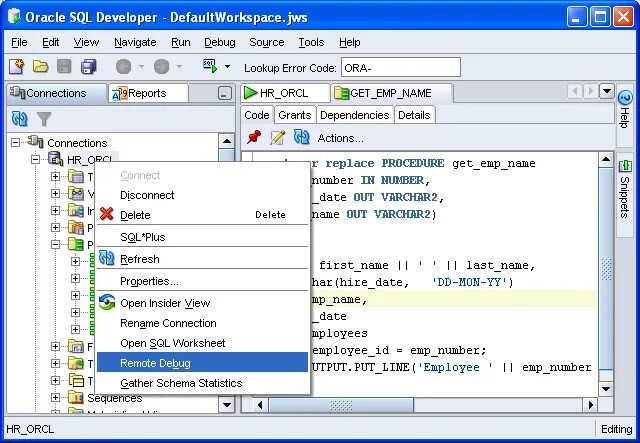Expand the Sequences tree node
This screenshot has width=640, height=443.
[56, 397]
